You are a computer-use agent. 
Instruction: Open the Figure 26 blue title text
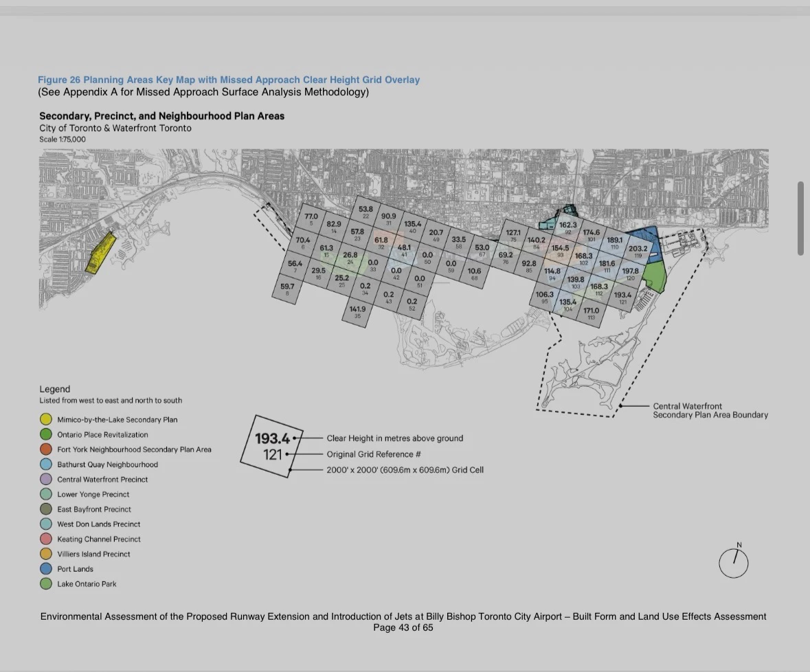pos(228,80)
